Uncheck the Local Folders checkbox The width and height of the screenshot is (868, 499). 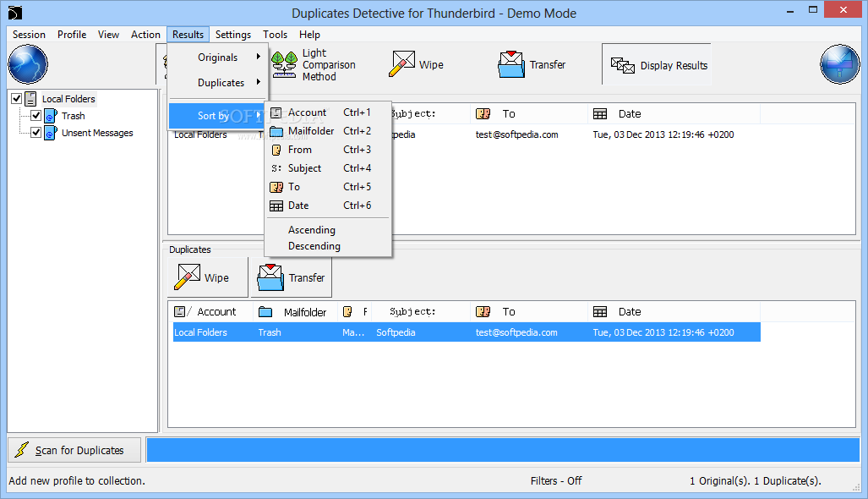pos(17,99)
